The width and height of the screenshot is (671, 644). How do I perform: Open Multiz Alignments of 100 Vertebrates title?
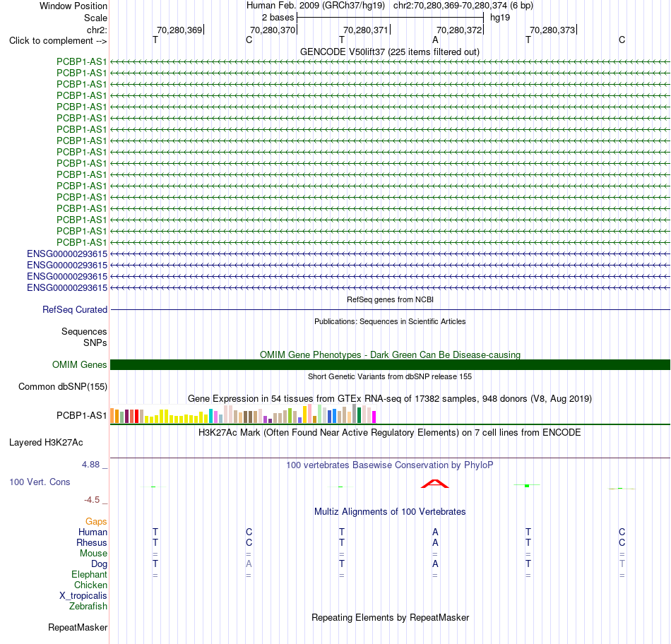click(x=390, y=511)
